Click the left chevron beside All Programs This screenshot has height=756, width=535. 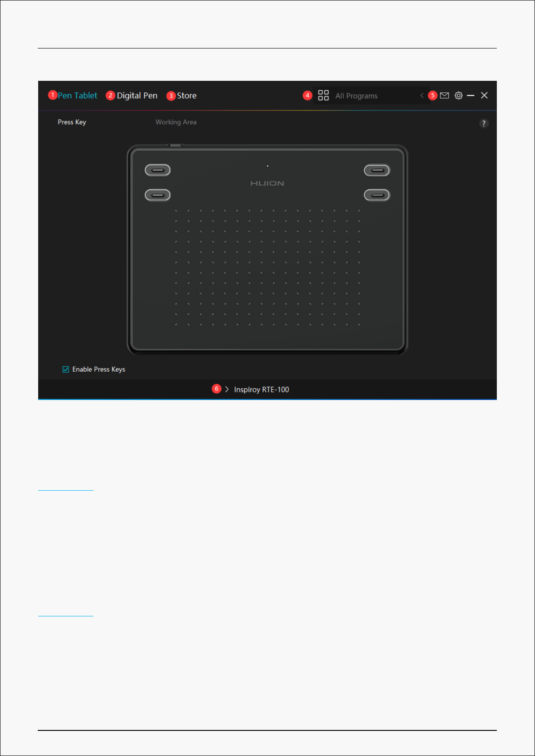click(422, 96)
